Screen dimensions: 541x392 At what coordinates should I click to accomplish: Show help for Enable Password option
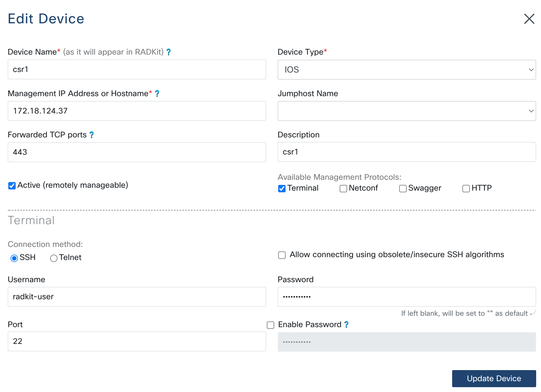click(x=346, y=324)
